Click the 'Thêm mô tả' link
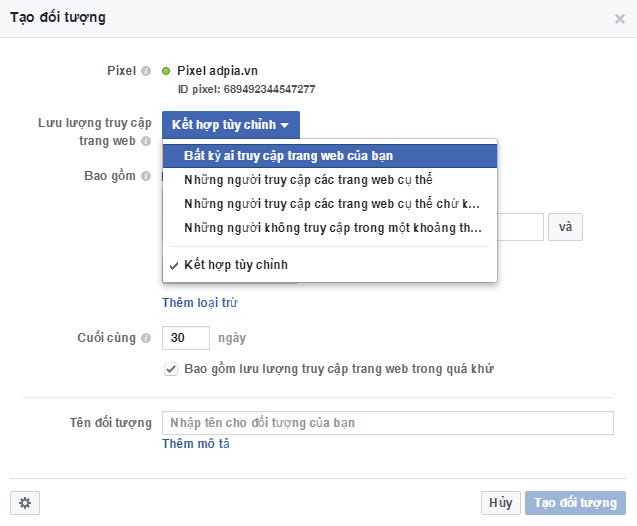This screenshot has height=526, width=637. [196, 444]
